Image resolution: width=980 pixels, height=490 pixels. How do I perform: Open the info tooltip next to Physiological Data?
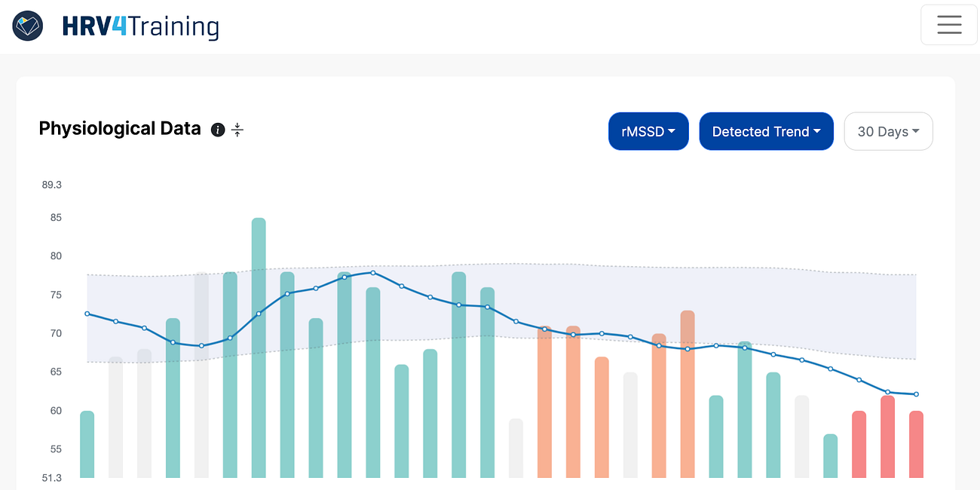point(218,130)
